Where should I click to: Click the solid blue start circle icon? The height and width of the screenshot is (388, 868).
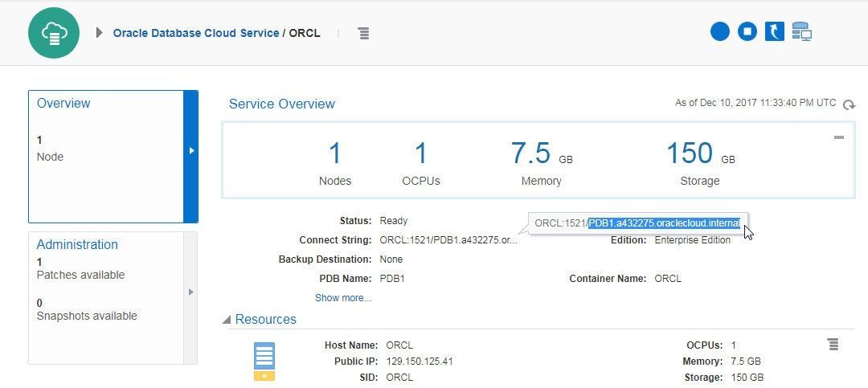(x=719, y=31)
